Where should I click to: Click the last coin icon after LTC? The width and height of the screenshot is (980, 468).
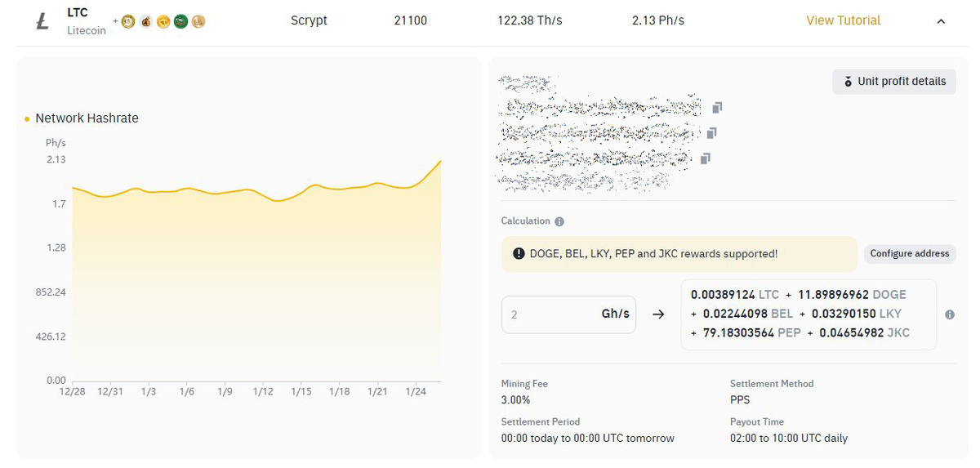coord(198,22)
